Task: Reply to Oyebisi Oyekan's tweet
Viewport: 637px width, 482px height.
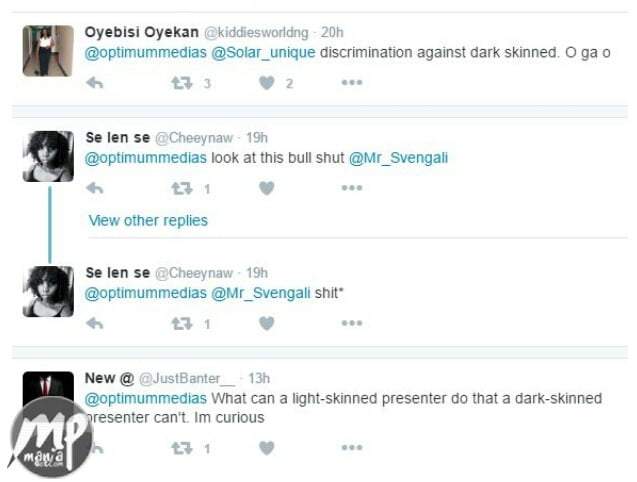Action: pos(95,83)
